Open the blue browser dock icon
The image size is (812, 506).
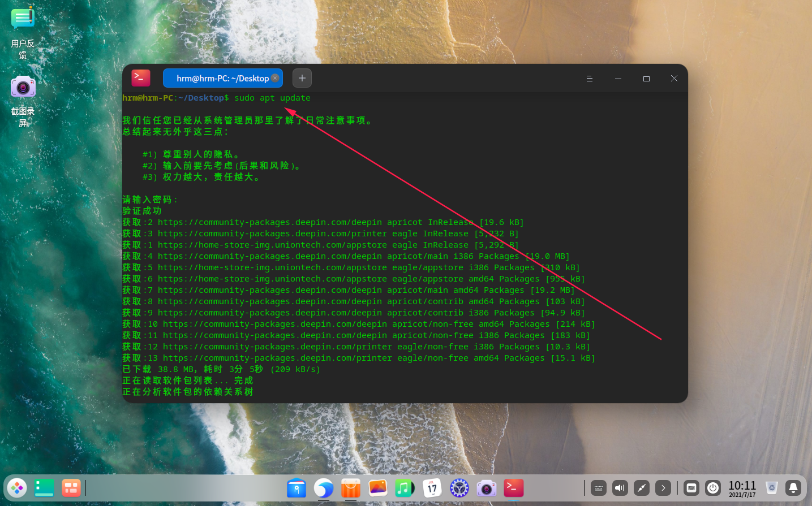324,488
